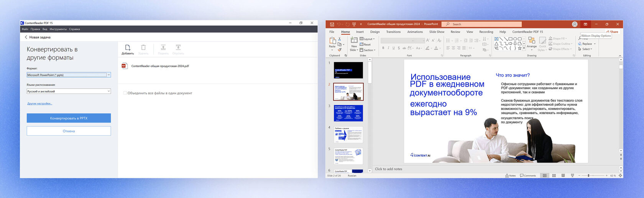644x198 pixels.
Task: Open the ContentReader PDF 15 ribbon tab
Action: pos(527,32)
